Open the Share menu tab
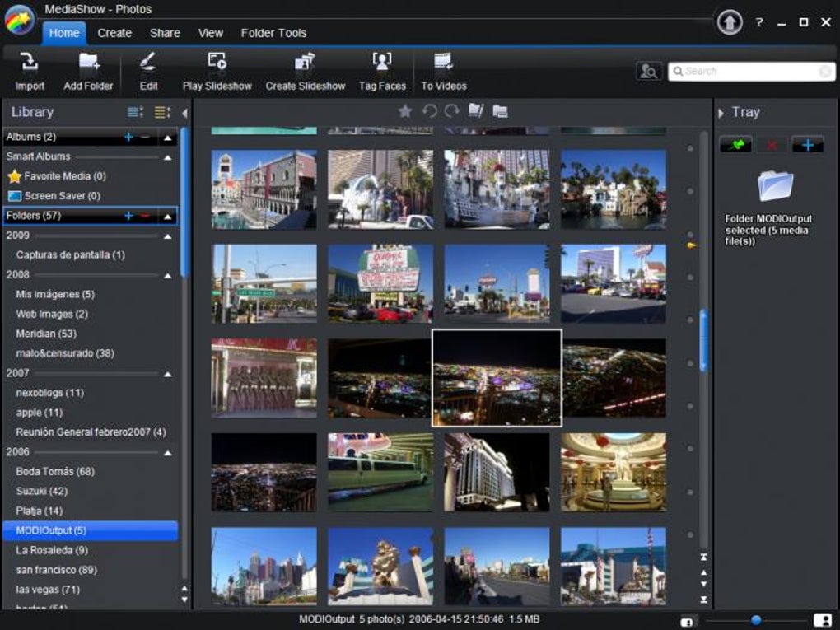The width and height of the screenshot is (840, 630). (x=165, y=33)
